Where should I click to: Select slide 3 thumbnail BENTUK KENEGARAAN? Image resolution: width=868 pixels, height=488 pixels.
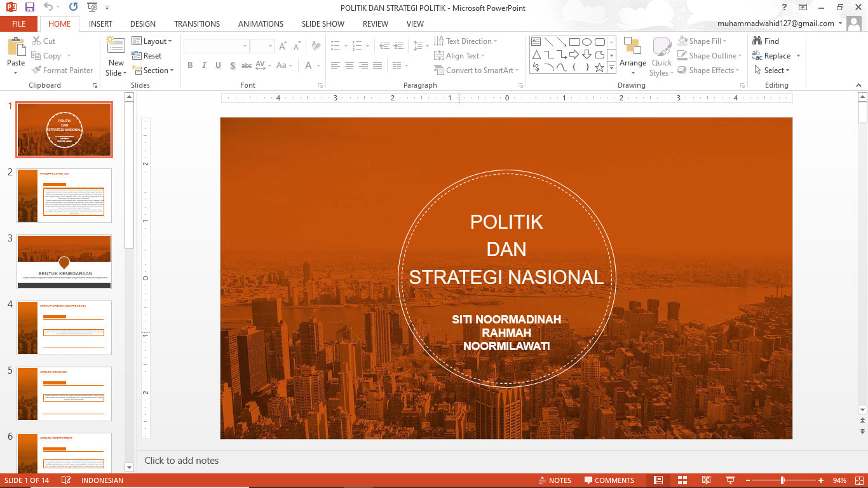click(64, 262)
